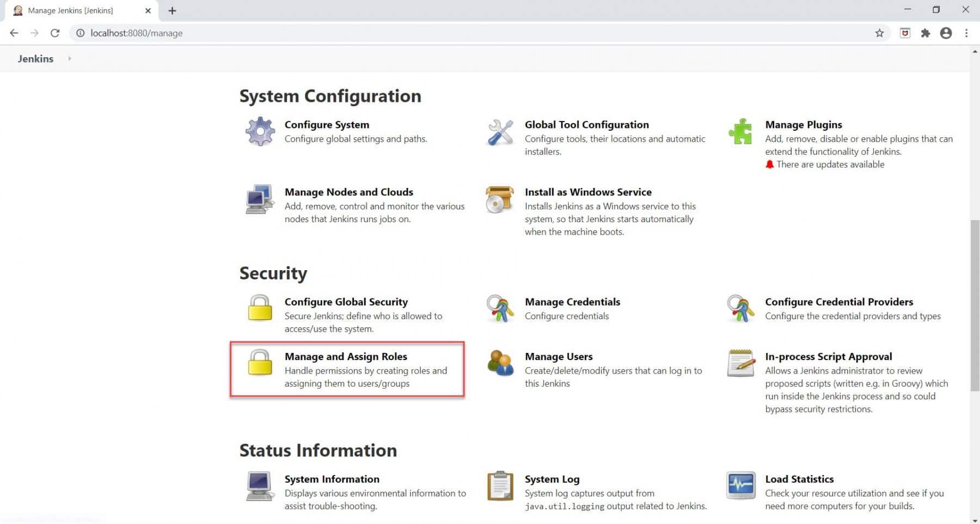The width and height of the screenshot is (980, 524).
Task: Select the Global Tool Configuration wrench icon
Action: tap(500, 131)
